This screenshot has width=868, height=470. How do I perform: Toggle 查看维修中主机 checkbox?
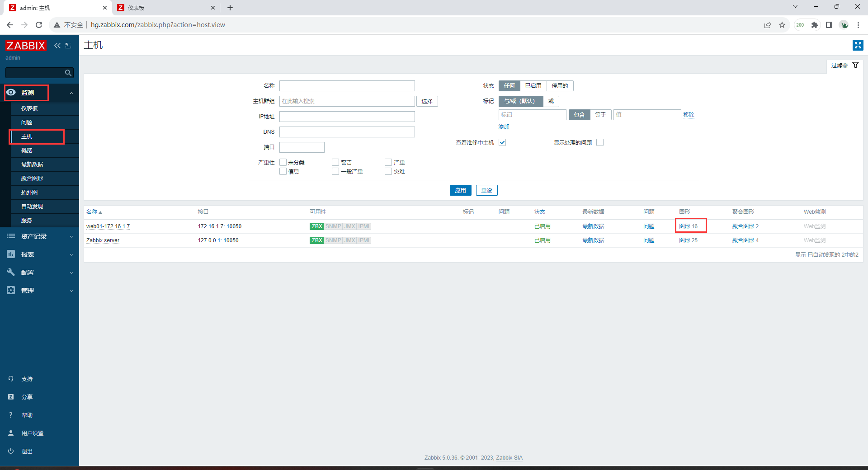(x=502, y=142)
